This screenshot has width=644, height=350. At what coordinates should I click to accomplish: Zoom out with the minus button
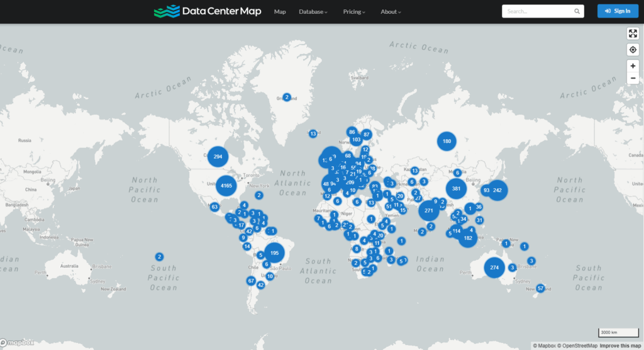click(633, 78)
